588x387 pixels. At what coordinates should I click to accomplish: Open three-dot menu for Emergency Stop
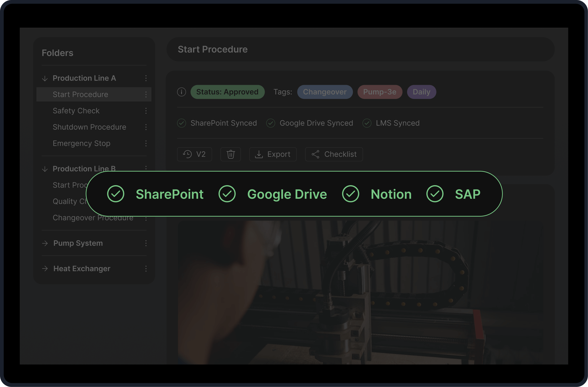tap(146, 143)
